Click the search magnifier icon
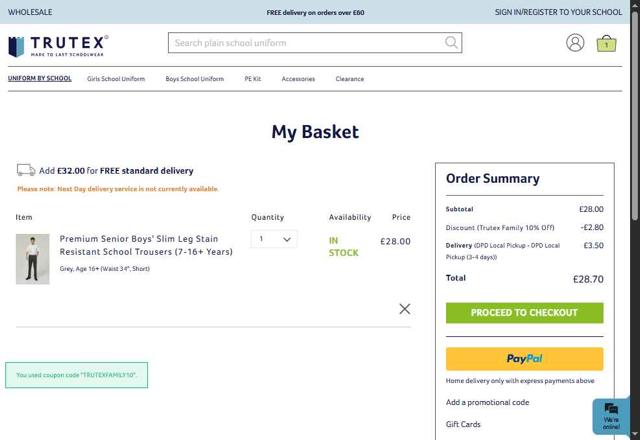The image size is (640, 440). coord(451,42)
